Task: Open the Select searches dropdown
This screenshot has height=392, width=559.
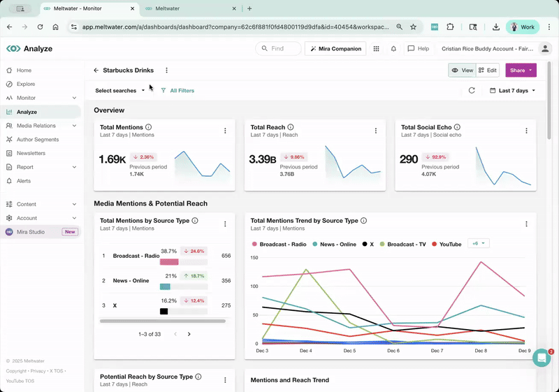Action: [x=120, y=91]
